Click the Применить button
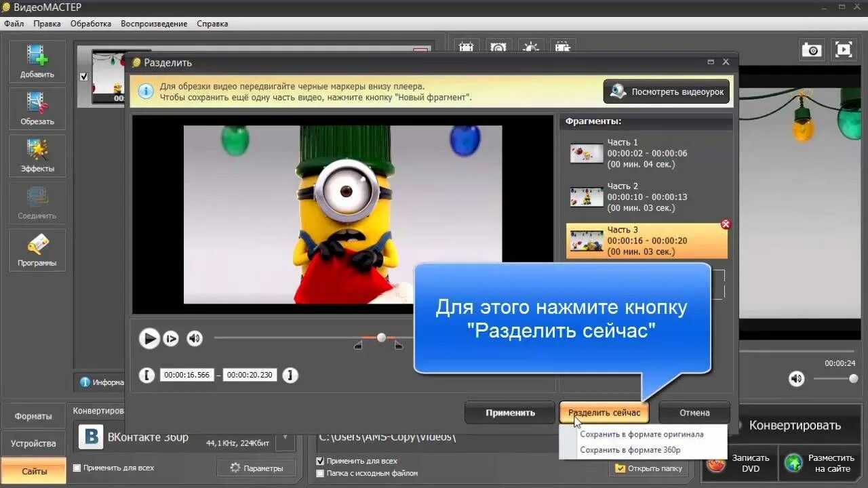 pos(510,412)
